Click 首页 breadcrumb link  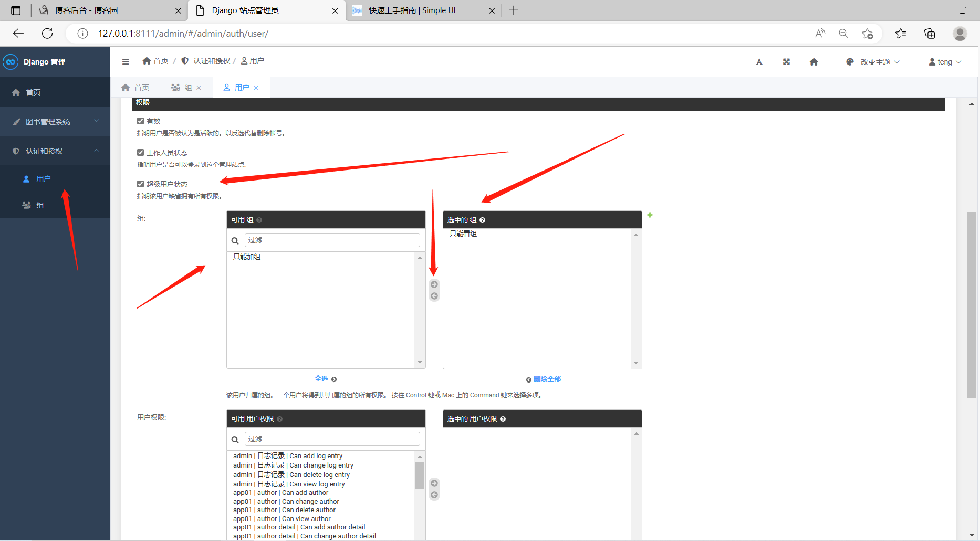pos(155,61)
